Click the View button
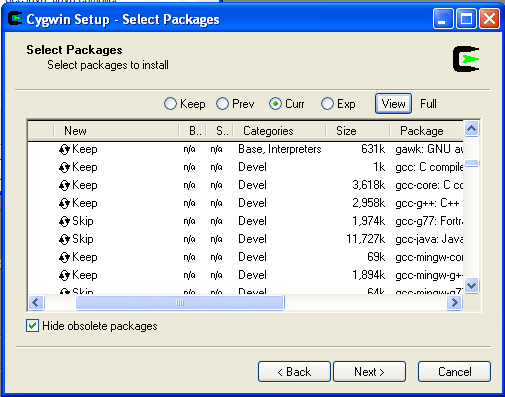The width and height of the screenshot is (505, 397). [393, 104]
